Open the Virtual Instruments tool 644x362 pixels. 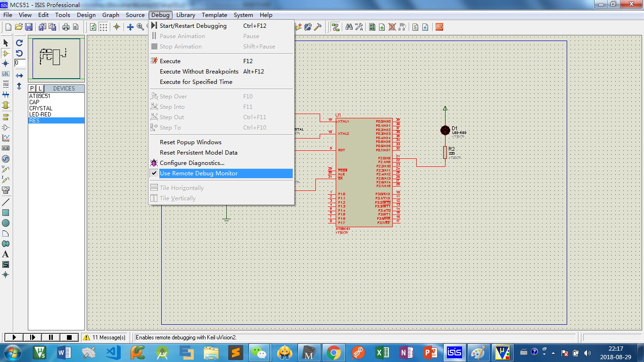pyautogui.click(x=6, y=190)
